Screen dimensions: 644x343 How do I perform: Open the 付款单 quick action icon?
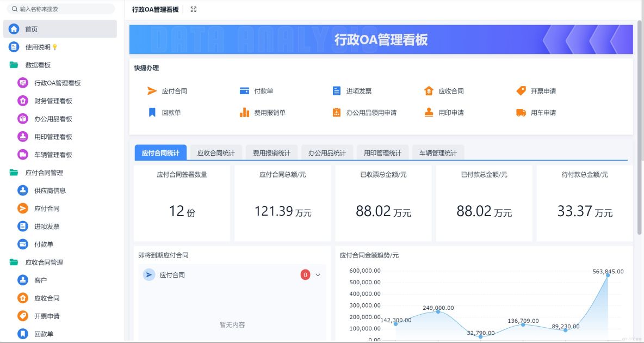point(244,91)
